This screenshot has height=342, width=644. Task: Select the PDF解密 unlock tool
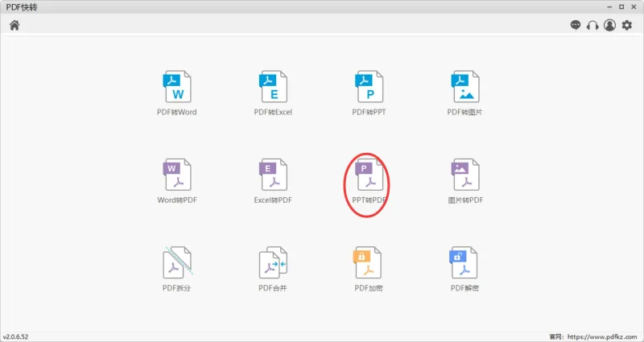(x=464, y=262)
